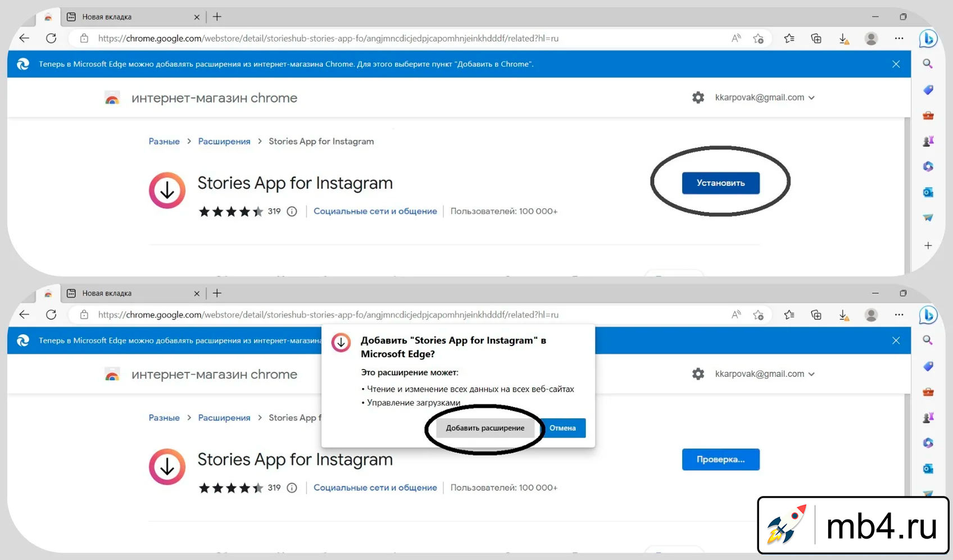The image size is (953, 560).
Task: Select 'Новая вкладка' tab in lower browser window
Action: point(133,293)
